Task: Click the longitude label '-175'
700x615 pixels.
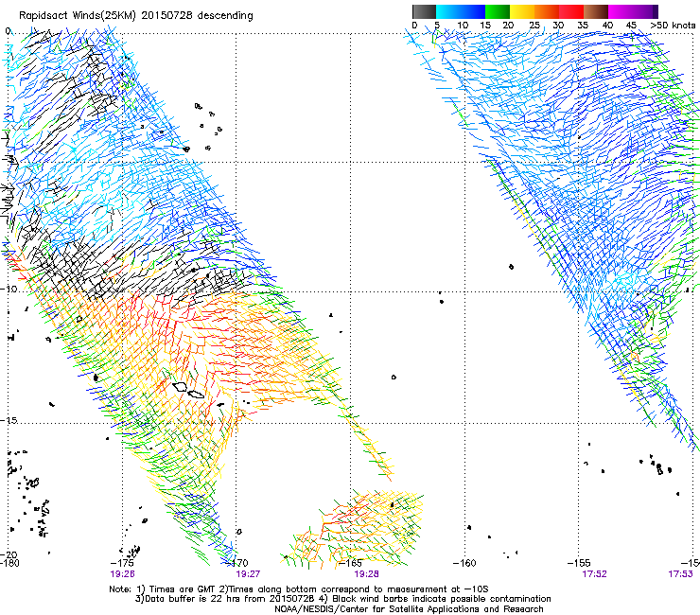Action: (x=122, y=563)
